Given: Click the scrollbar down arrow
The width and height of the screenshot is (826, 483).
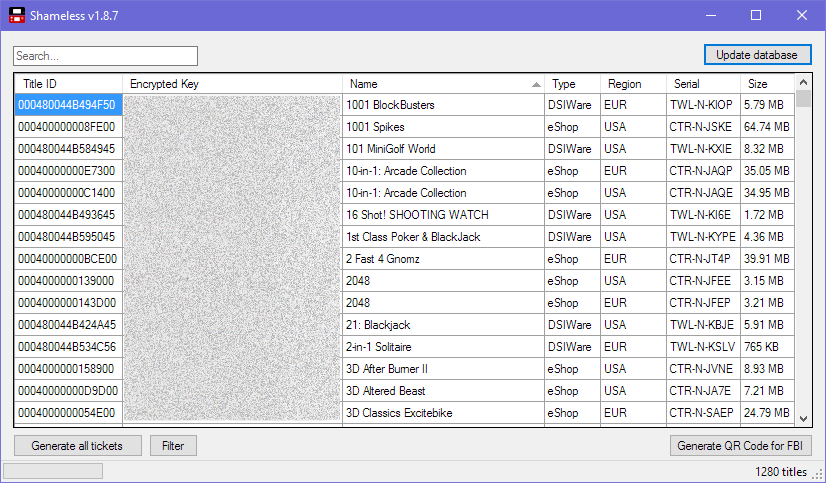Looking at the screenshot, I should tap(803, 419).
